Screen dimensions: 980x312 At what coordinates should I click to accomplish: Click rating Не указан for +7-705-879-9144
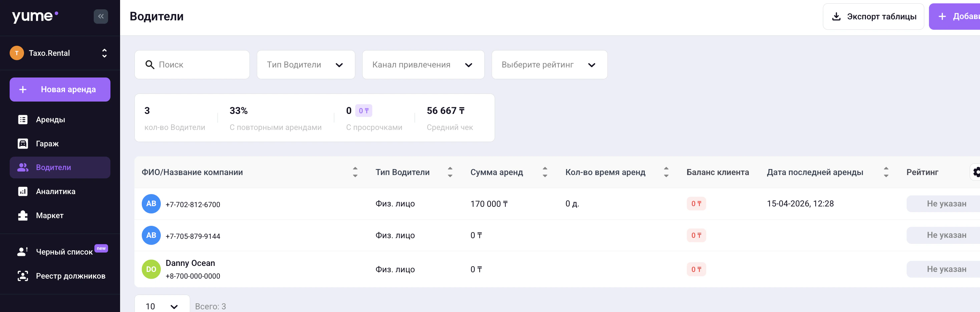click(944, 236)
